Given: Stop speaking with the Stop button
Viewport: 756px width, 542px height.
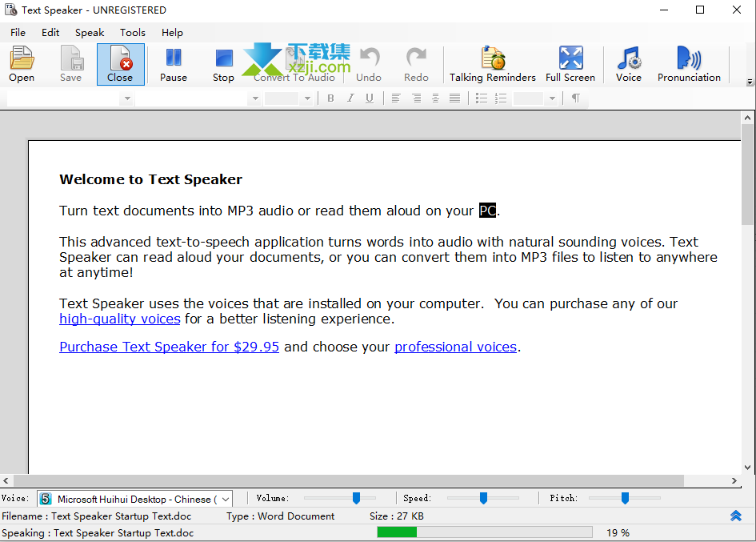Looking at the screenshot, I should click(x=224, y=64).
